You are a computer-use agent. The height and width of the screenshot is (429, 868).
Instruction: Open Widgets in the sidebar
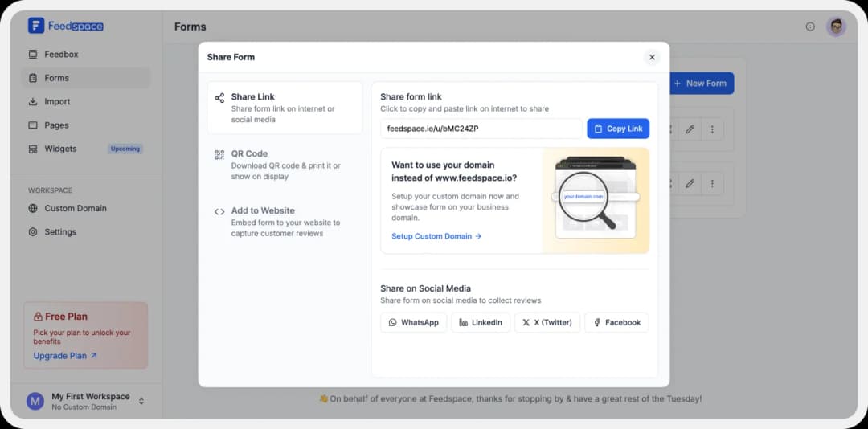pos(86,149)
